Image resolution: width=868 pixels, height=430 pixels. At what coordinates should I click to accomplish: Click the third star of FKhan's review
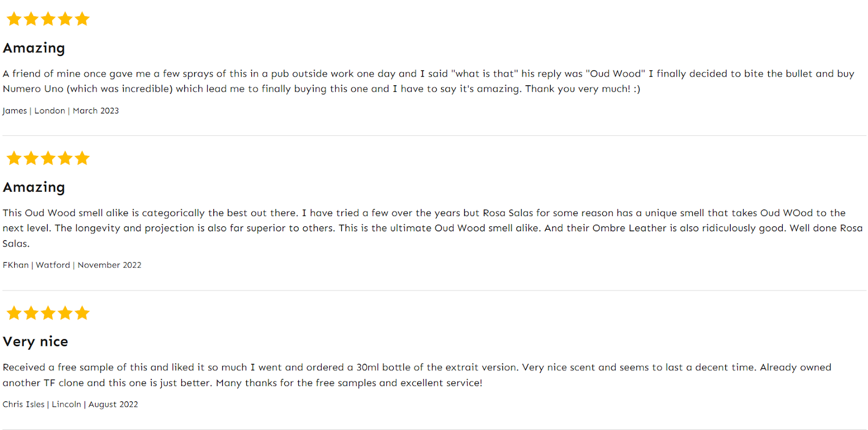pyautogui.click(x=48, y=158)
